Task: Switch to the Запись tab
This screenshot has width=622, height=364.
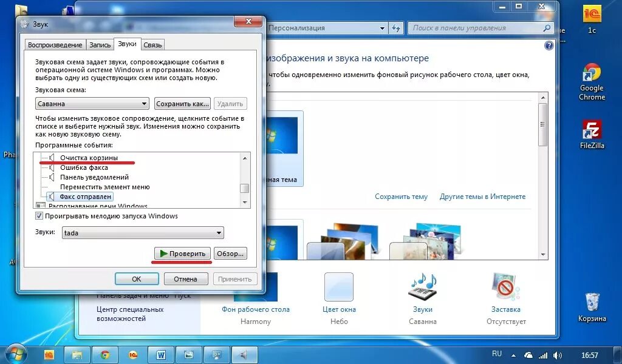Action: (x=100, y=45)
